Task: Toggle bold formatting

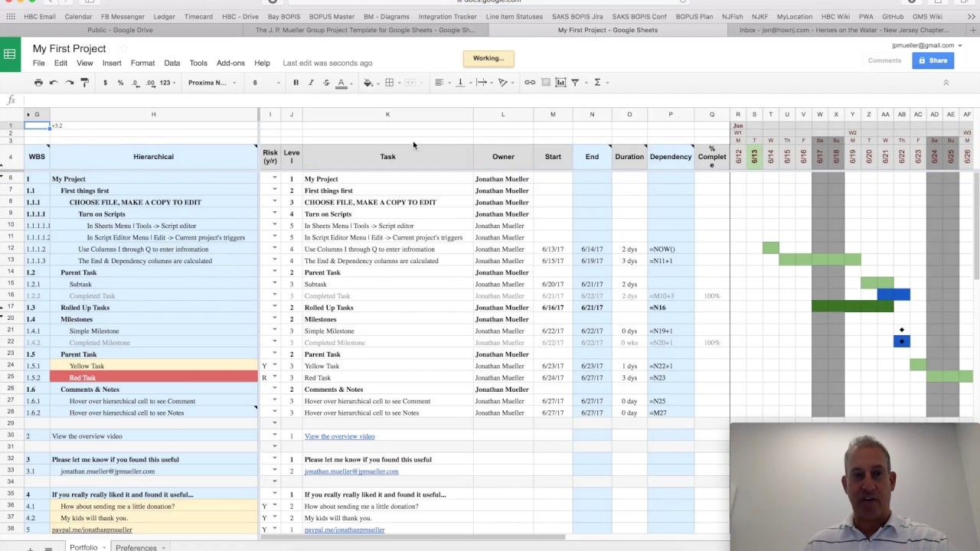Action: pos(296,83)
